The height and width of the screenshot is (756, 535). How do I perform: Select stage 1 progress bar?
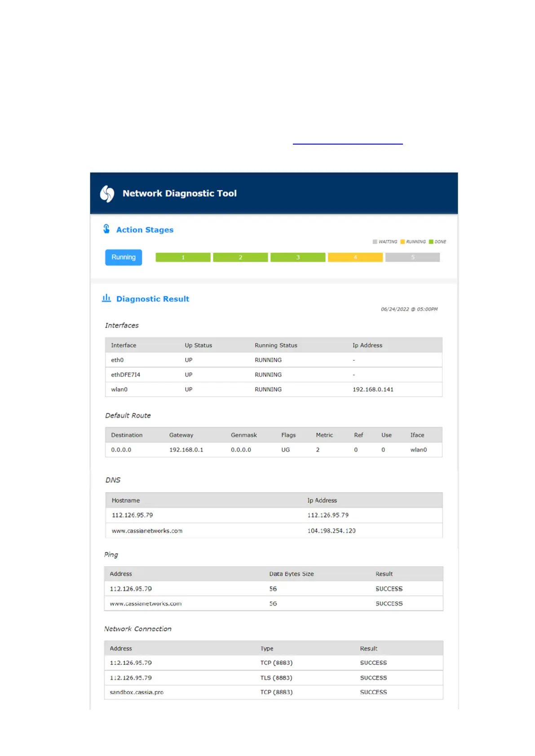pyautogui.click(x=183, y=257)
